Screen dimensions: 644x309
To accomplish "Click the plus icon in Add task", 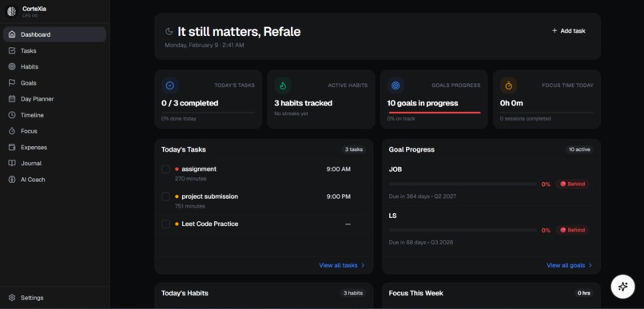I will click(x=555, y=31).
